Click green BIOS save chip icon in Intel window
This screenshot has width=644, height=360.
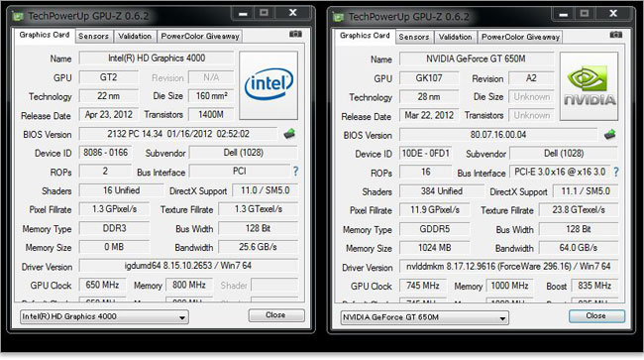click(x=289, y=134)
